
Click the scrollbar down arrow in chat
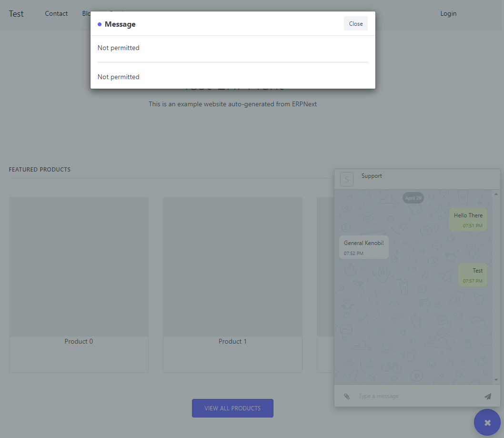click(x=496, y=380)
